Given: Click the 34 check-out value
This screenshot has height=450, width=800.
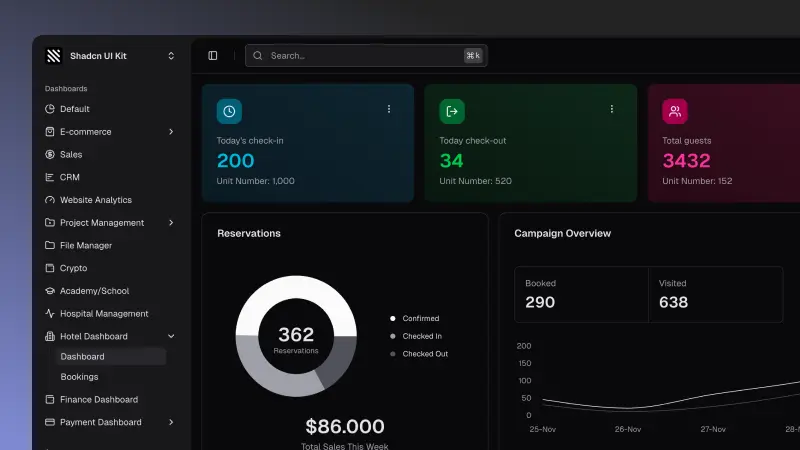Looking at the screenshot, I should point(452,161).
